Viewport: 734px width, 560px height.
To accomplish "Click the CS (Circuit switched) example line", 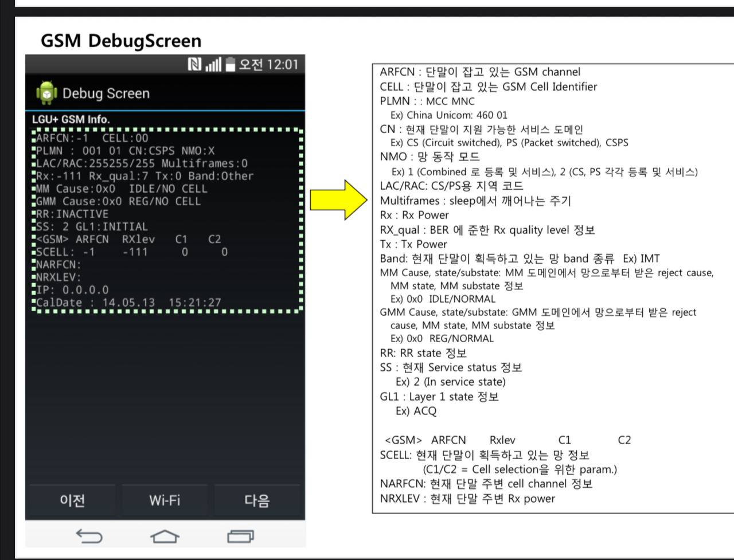I will click(509, 142).
